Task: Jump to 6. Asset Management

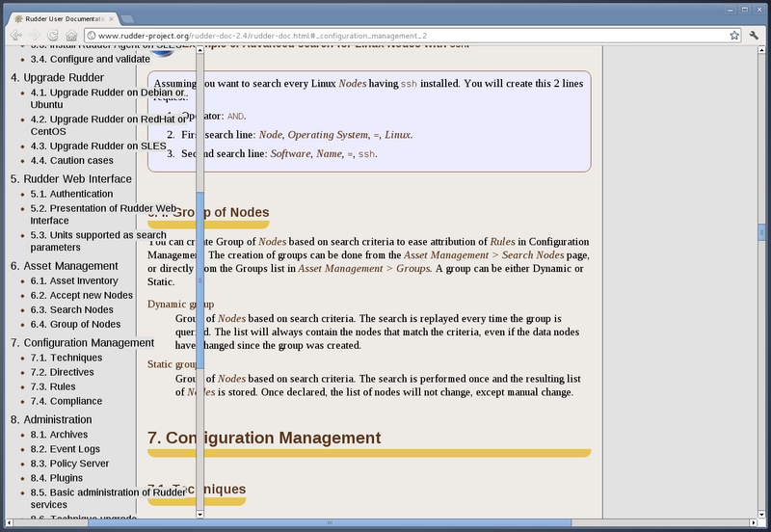Action: (64, 266)
